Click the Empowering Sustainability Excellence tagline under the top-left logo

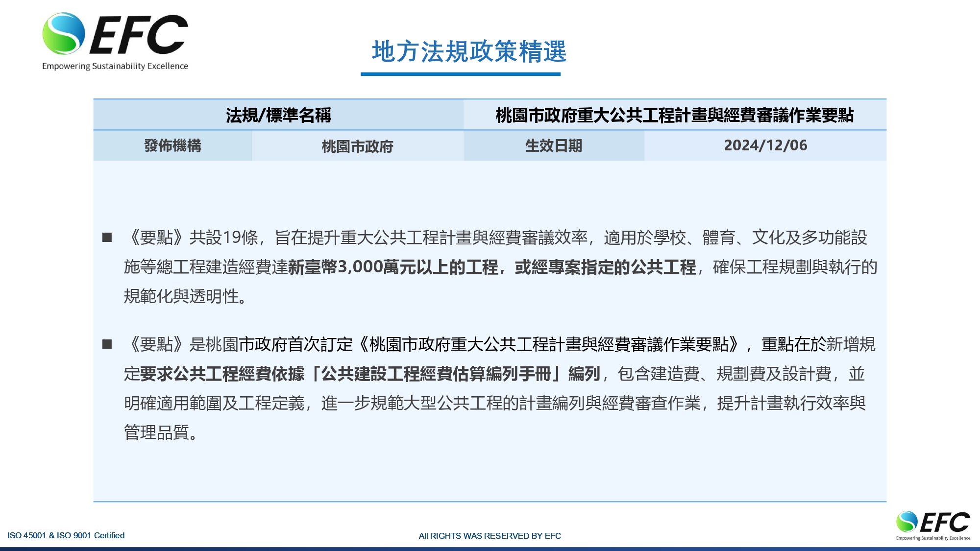tap(115, 66)
